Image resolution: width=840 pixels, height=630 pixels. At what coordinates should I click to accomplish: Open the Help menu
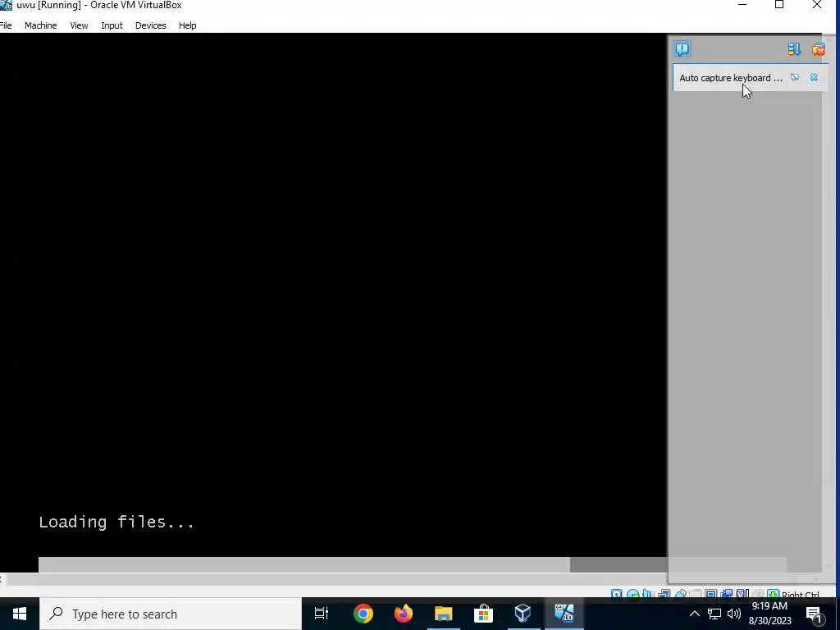(x=188, y=25)
